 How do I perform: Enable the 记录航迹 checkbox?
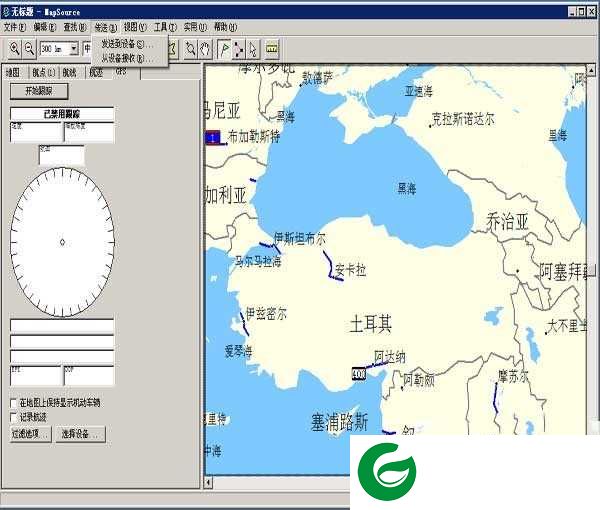click(x=14, y=417)
